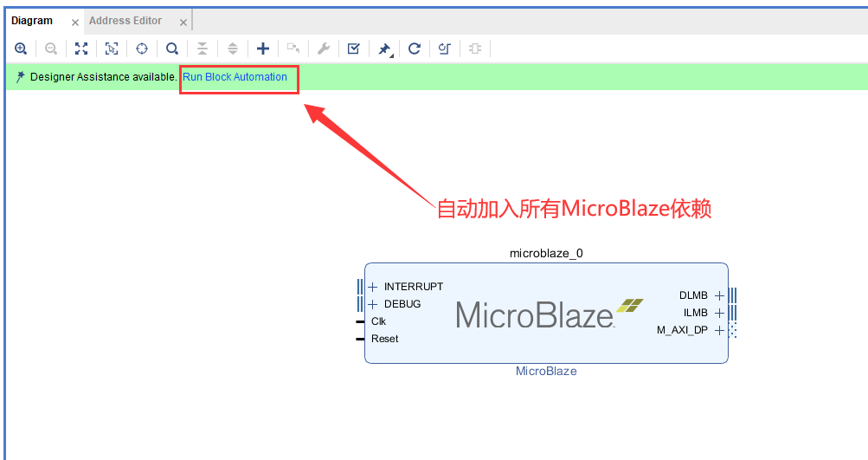Image resolution: width=868 pixels, height=460 pixels.
Task: Click the Collapse All icon
Action: click(x=203, y=49)
